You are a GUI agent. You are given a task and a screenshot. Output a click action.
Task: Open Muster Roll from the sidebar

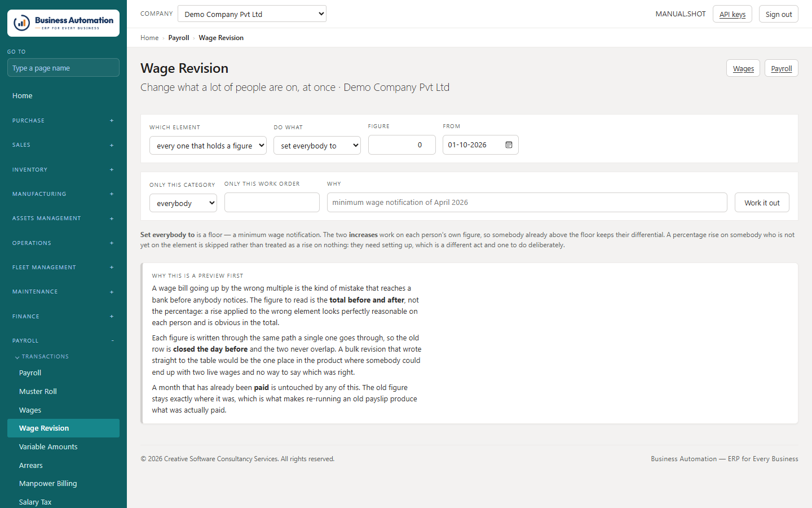(x=63, y=392)
